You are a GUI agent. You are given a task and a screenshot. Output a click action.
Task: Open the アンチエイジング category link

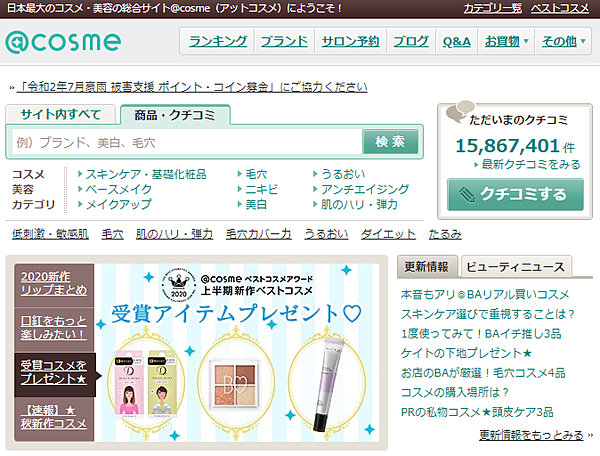point(365,189)
